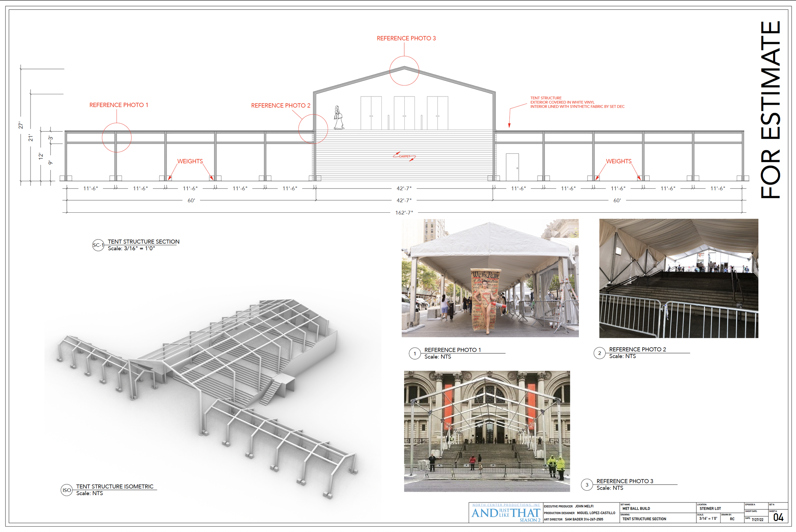The width and height of the screenshot is (796, 532).
Task: Click the sheet number 04 in title block
Action: 778,517
